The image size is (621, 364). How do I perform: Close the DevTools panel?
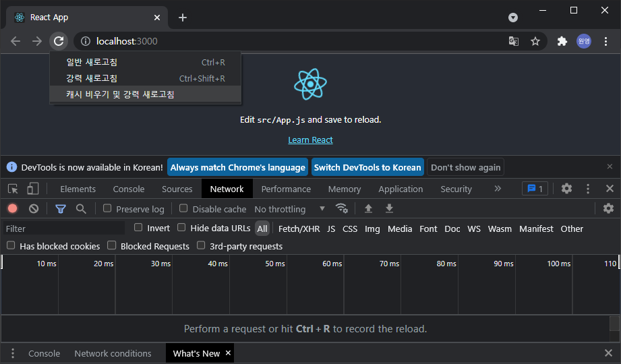pyautogui.click(x=610, y=189)
